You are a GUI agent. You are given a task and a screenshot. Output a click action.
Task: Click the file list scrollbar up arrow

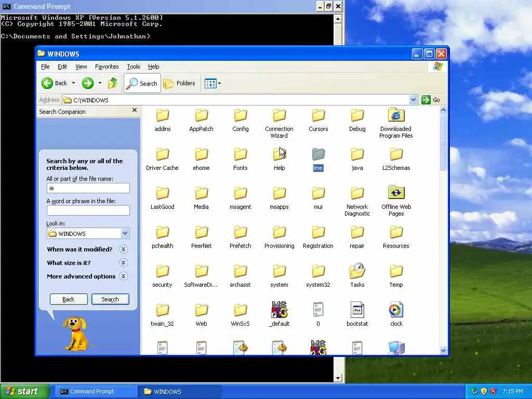pos(443,110)
